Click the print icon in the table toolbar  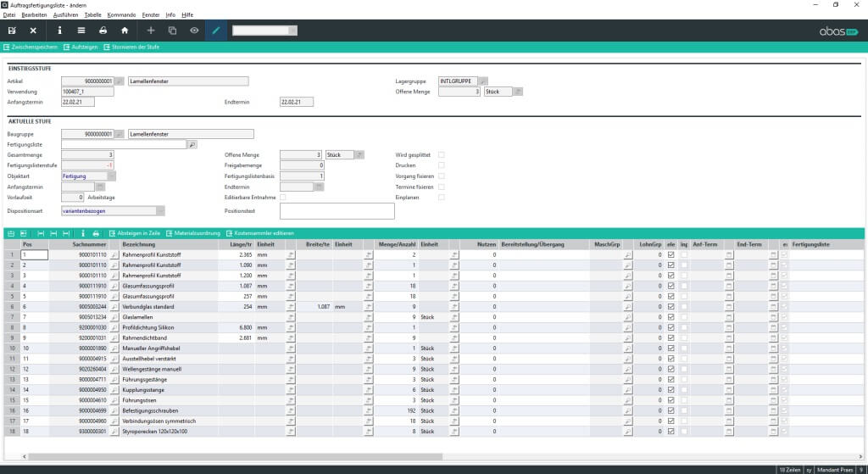96,233
